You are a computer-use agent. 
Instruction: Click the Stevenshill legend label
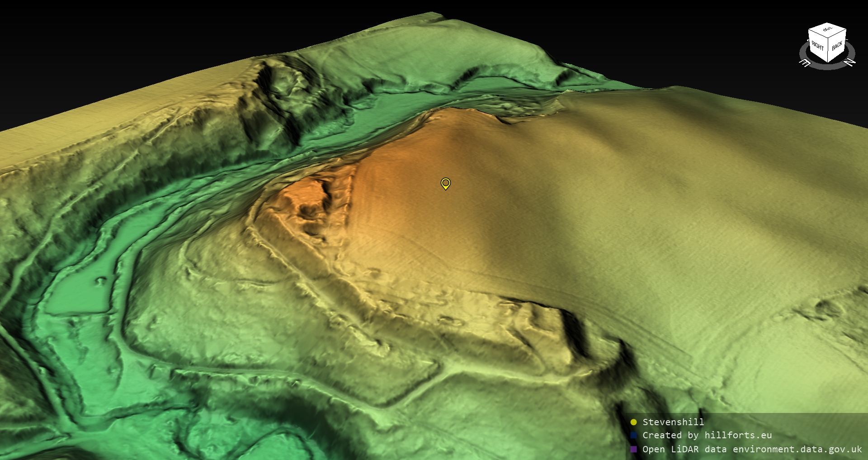click(x=673, y=422)
